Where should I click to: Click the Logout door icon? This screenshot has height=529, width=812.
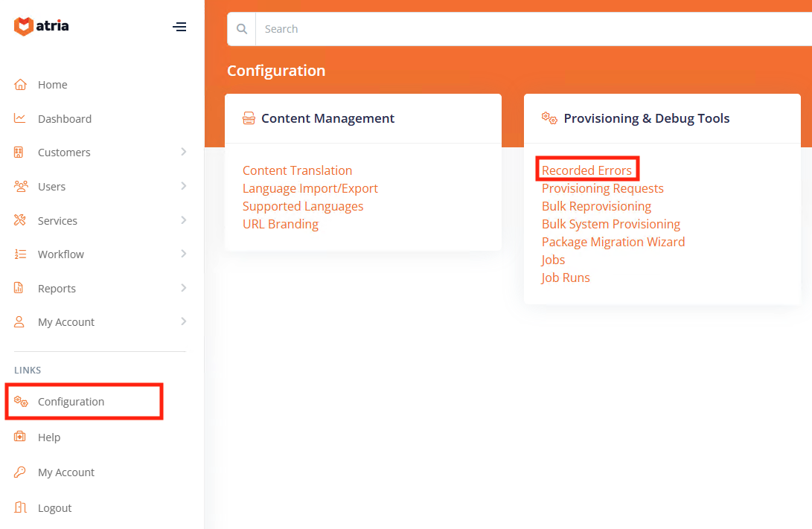pos(21,508)
